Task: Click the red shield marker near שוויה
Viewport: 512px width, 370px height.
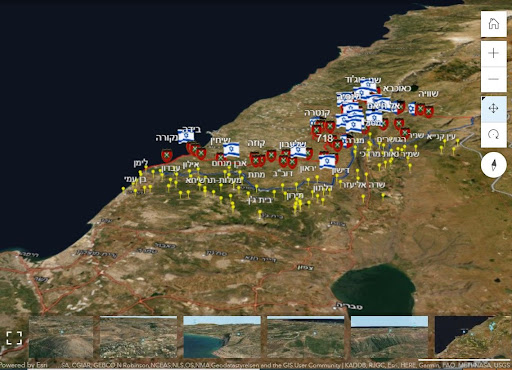Action: point(429,112)
